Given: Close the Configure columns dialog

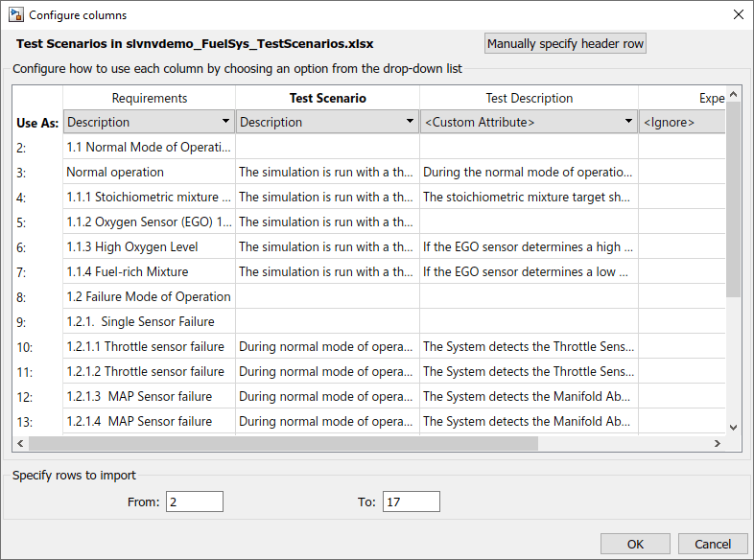Looking at the screenshot, I should [738, 15].
